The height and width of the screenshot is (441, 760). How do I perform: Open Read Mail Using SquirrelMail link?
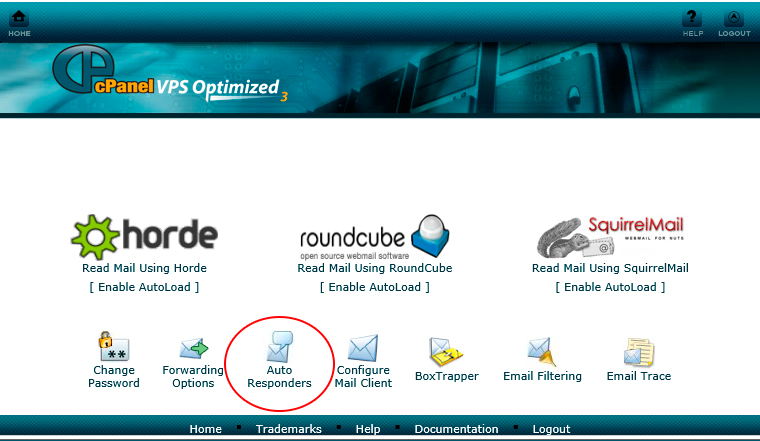(610, 268)
